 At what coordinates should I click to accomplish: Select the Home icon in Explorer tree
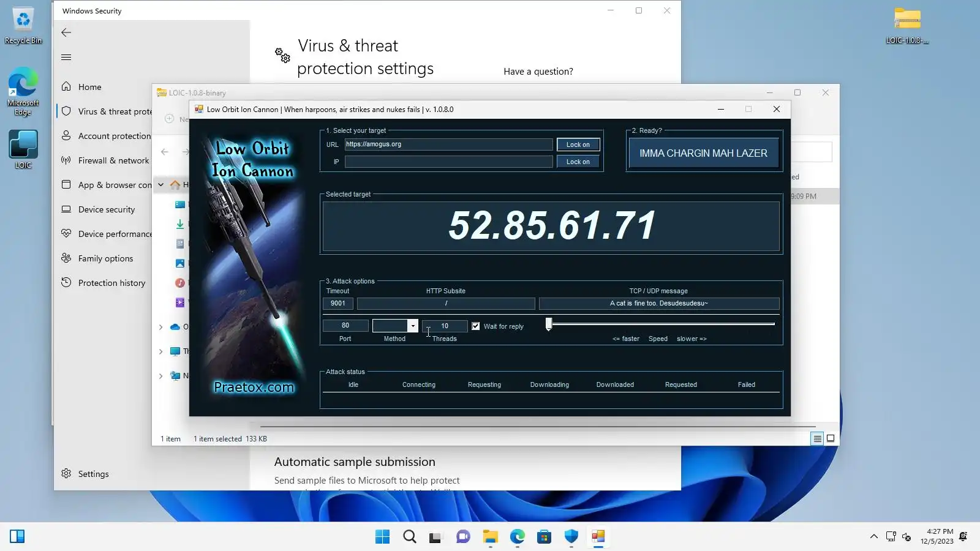click(x=175, y=185)
